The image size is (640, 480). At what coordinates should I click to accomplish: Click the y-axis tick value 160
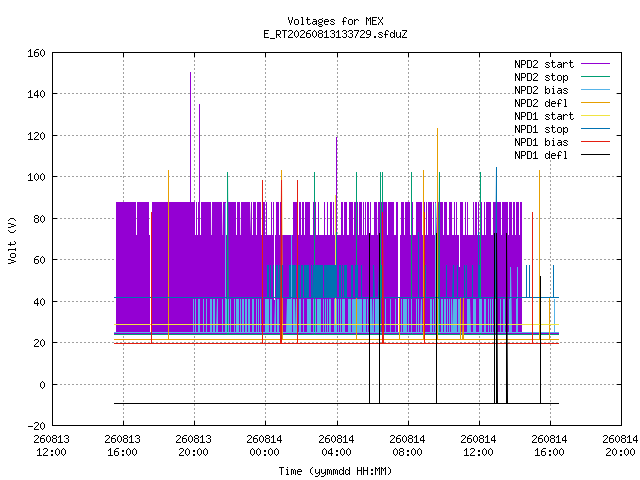pyautogui.click(x=36, y=53)
